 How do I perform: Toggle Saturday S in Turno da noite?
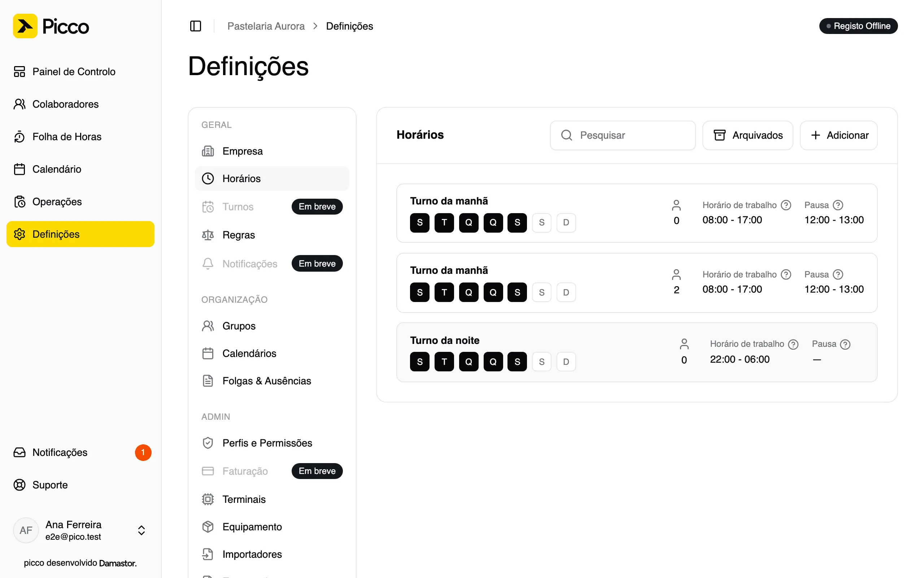pyautogui.click(x=541, y=362)
